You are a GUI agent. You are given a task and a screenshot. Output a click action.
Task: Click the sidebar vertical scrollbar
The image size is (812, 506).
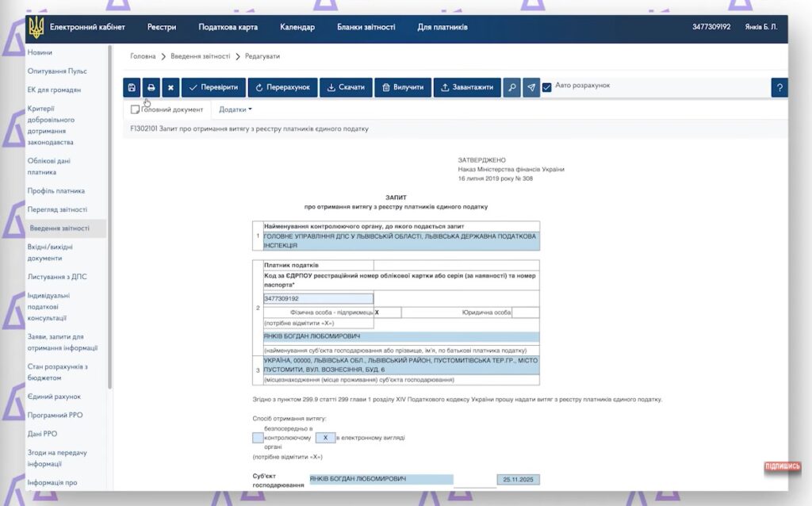[109, 238]
